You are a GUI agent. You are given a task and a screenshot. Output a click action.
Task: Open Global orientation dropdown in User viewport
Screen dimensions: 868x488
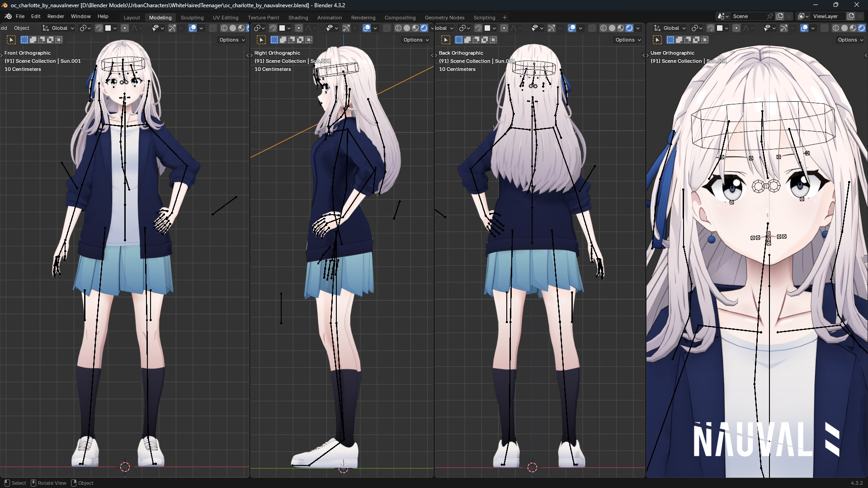tap(670, 28)
